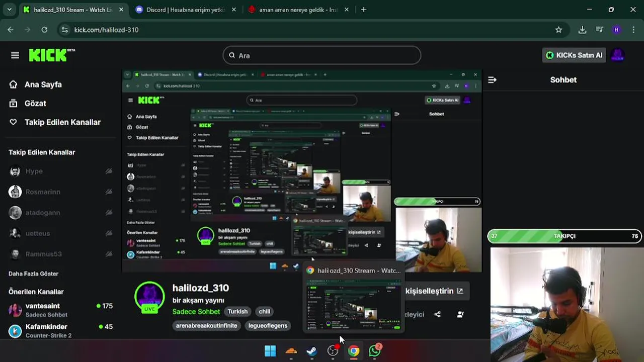Open the Rosmarinn followed channel
Screen dimensions: 644x362
click(60, 192)
